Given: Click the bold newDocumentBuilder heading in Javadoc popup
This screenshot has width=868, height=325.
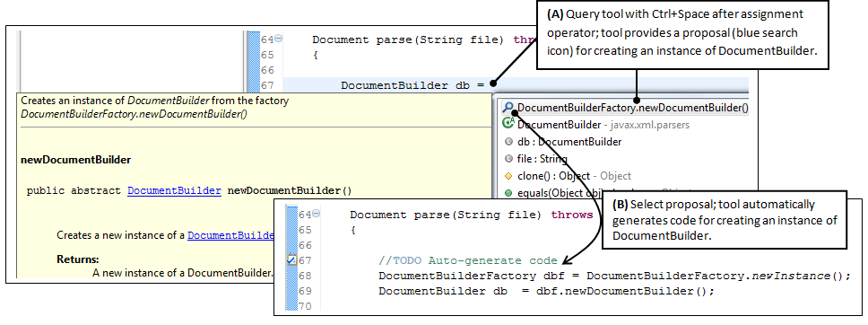Looking at the screenshot, I should click(76, 160).
